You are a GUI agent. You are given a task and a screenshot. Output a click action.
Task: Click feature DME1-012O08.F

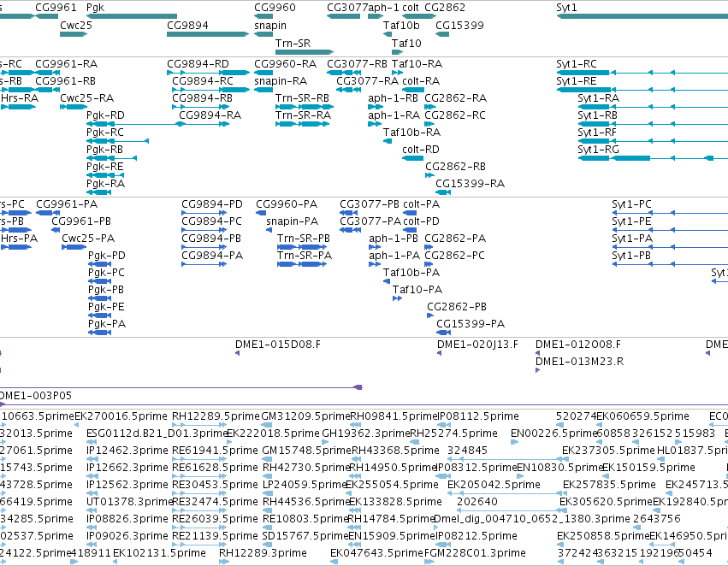578,345
